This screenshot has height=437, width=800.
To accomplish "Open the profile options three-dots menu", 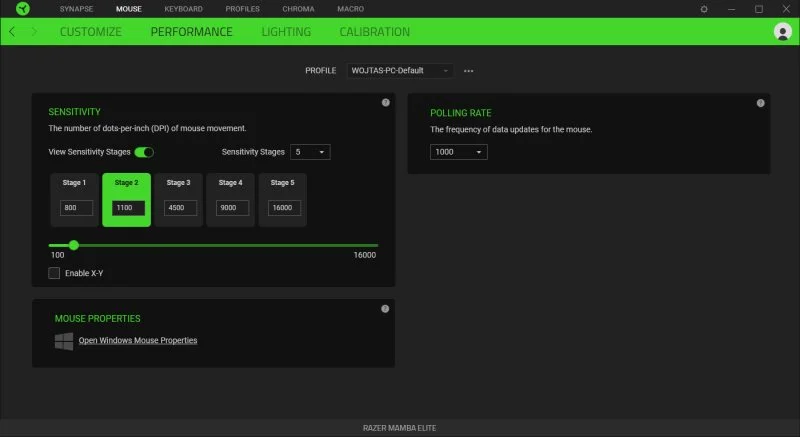I will point(468,71).
